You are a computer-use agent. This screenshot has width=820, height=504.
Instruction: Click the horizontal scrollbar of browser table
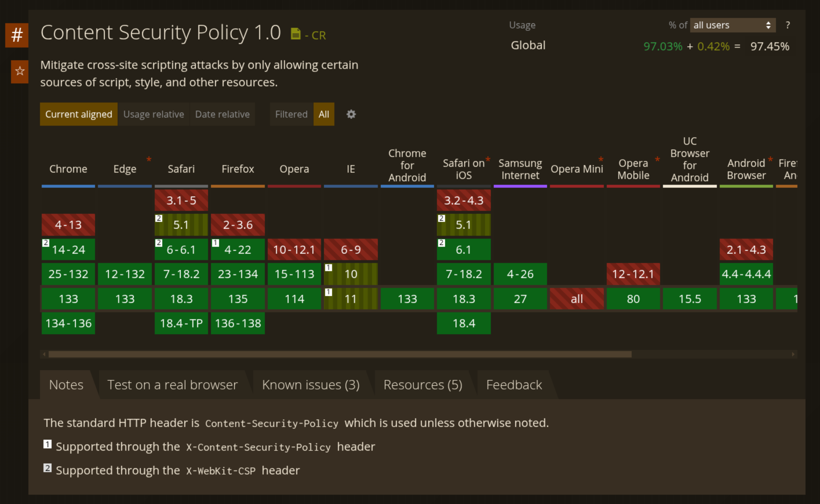340,354
